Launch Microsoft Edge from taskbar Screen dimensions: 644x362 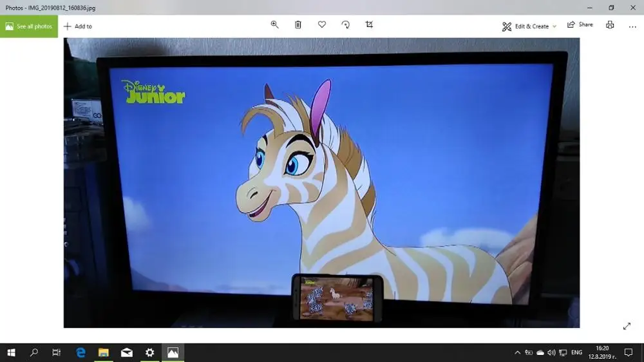(x=81, y=352)
